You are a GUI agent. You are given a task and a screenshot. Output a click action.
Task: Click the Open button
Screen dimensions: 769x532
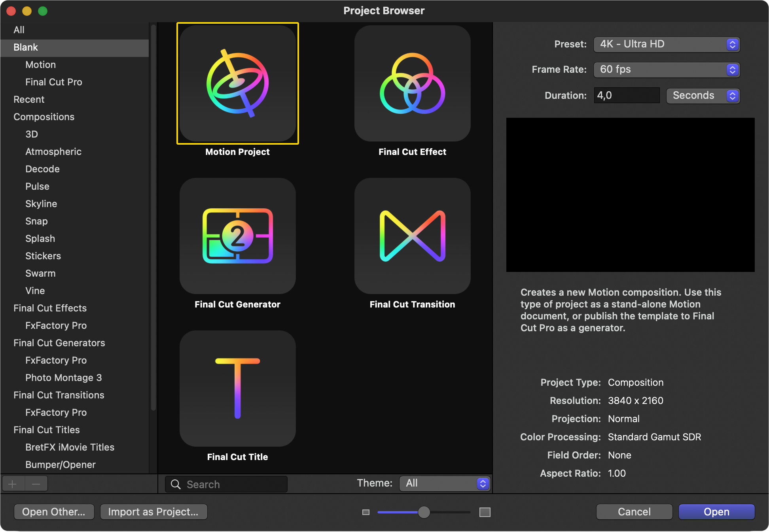[x=716, y=511]
